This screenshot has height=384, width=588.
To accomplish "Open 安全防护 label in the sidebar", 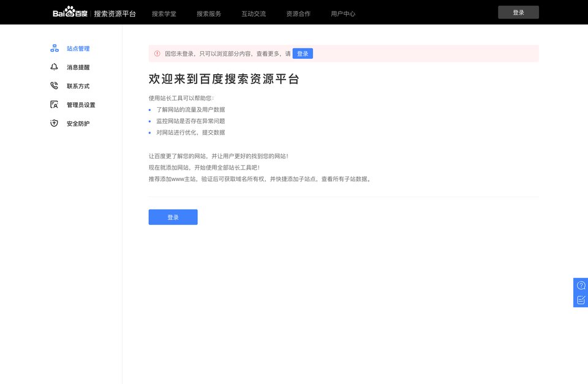I will pyautogui.click(x=78, y=123).
